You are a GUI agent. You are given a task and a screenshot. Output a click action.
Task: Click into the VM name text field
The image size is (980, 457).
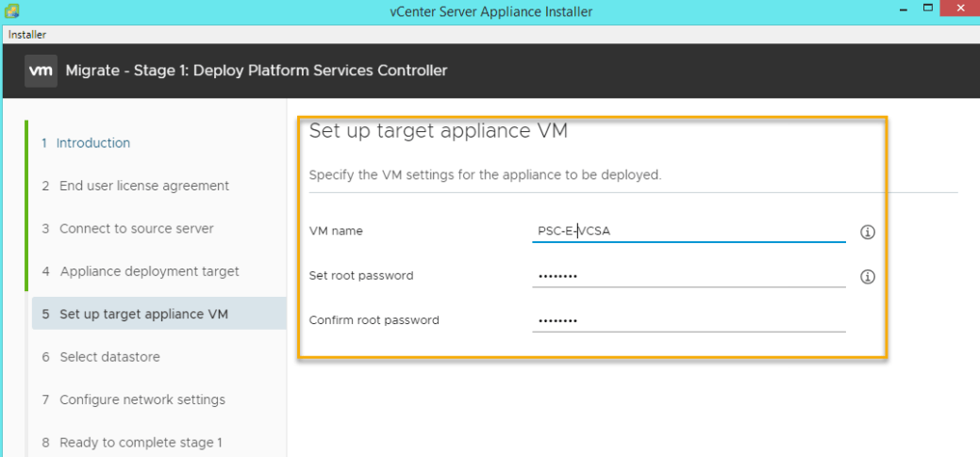689,231
